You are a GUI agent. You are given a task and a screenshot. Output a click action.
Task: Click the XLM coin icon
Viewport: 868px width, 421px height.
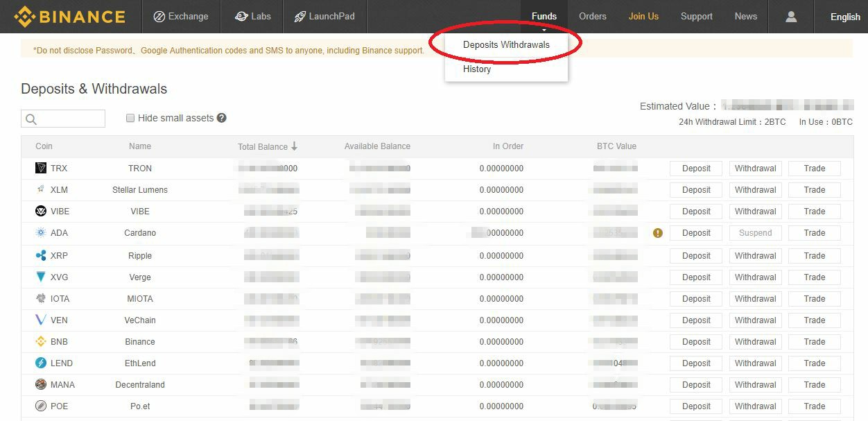pos(41,189)
